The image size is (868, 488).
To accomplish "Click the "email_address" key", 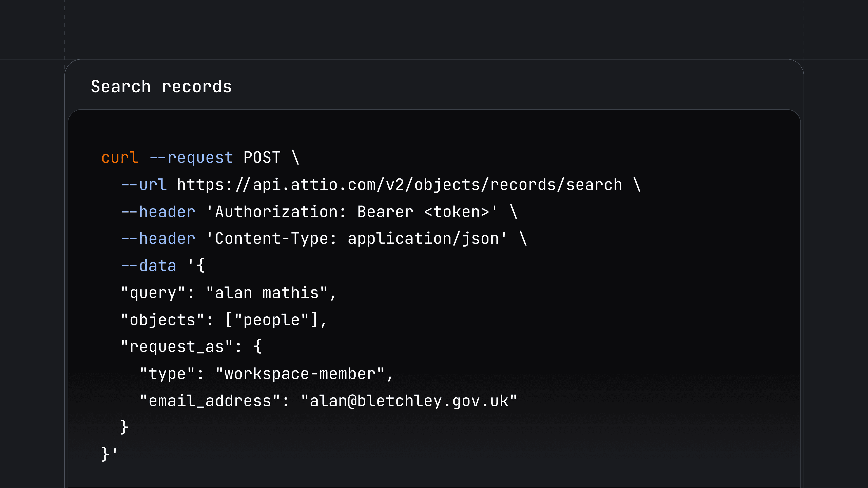I will [x=210, y=401].
